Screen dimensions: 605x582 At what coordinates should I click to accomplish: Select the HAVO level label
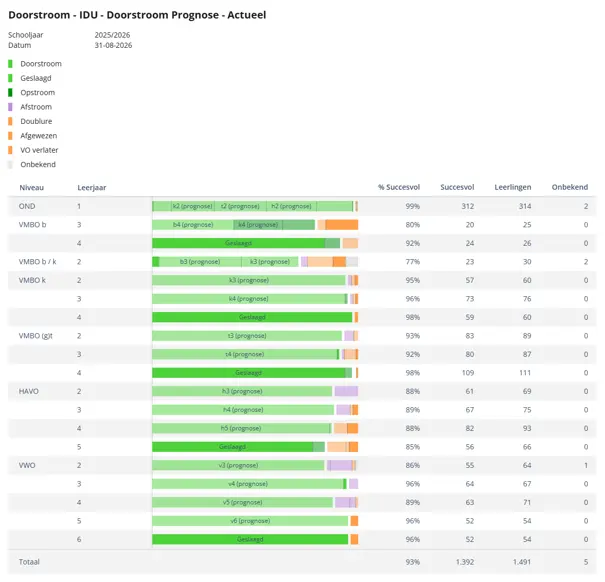click(x=29, y=391)
